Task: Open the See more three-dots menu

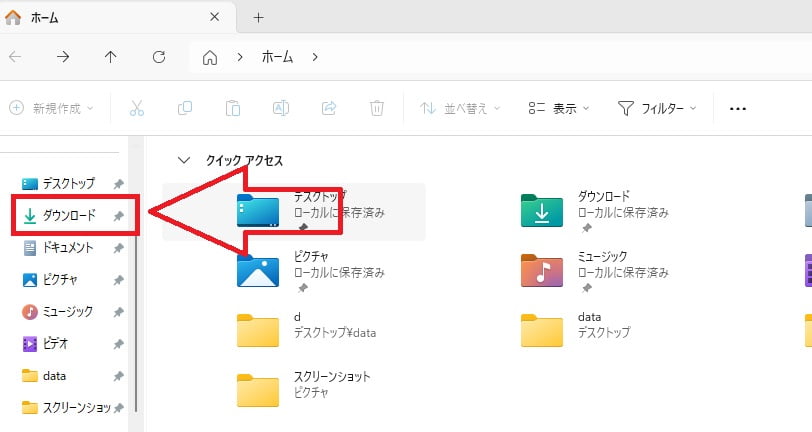Action: pyautogui.click(x=738, y=108)
